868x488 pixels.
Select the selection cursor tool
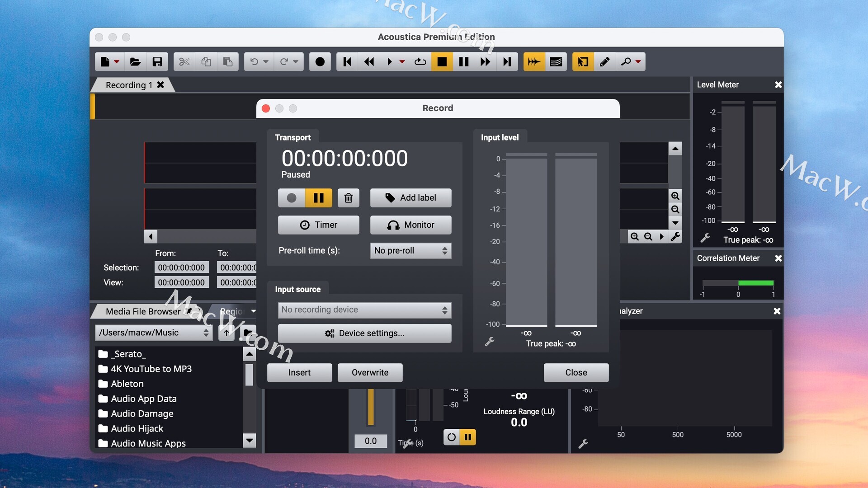583,62
